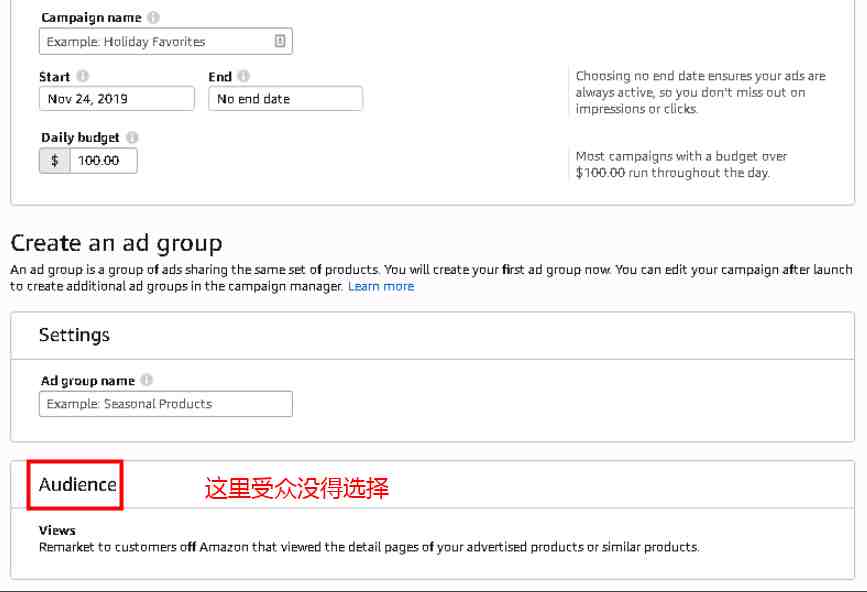
Task: Click the Settings panel heading
Action: (x=74, y=335)
